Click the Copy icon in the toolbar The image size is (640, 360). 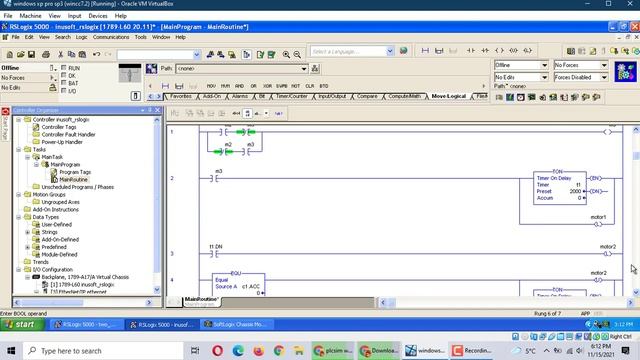pos(71,54)
